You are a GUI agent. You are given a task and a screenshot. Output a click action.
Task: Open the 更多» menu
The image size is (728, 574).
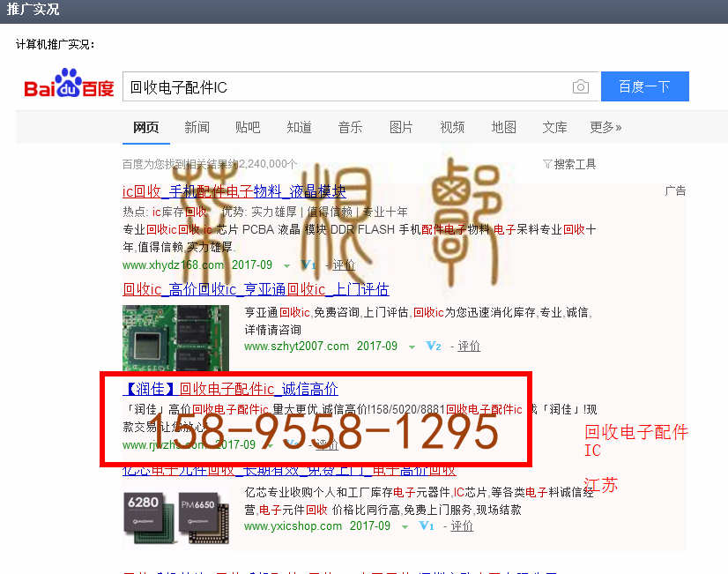click(x=605, y=127)
